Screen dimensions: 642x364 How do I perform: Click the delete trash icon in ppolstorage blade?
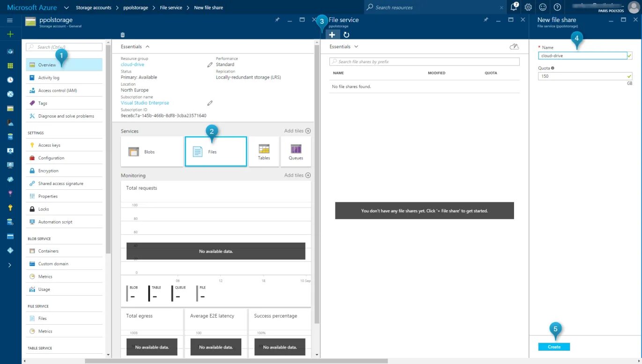(123, 35)
